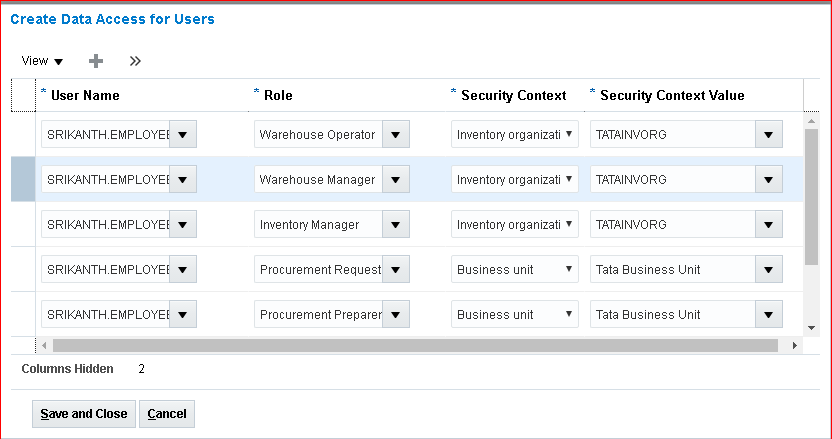This screenshot has width=832, height=439.
Task: Open User Name dropdown in Warehouse Operator row
Action: pos(183,134)
